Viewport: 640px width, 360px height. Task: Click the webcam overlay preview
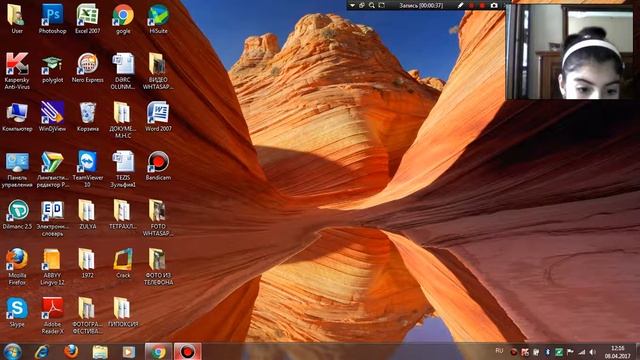click(570, 51)
